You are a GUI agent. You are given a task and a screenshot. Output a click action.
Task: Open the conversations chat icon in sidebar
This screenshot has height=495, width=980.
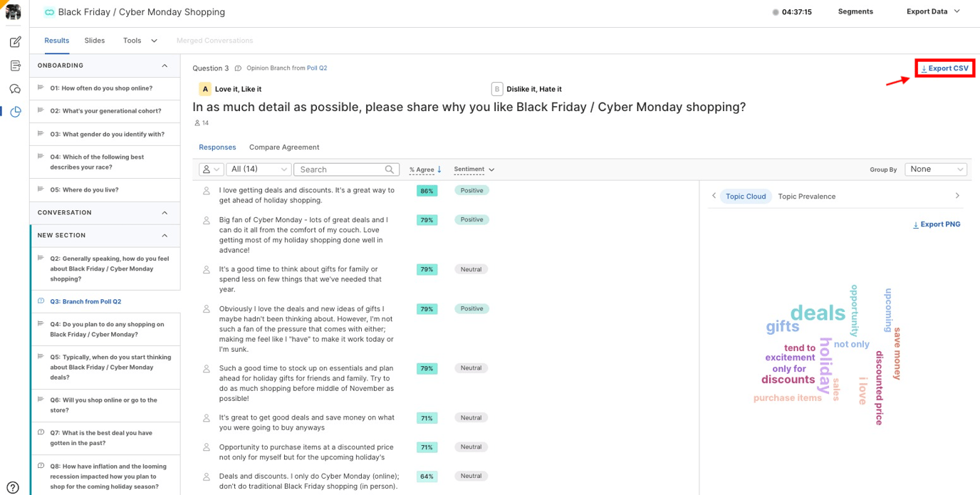point(15,88)
